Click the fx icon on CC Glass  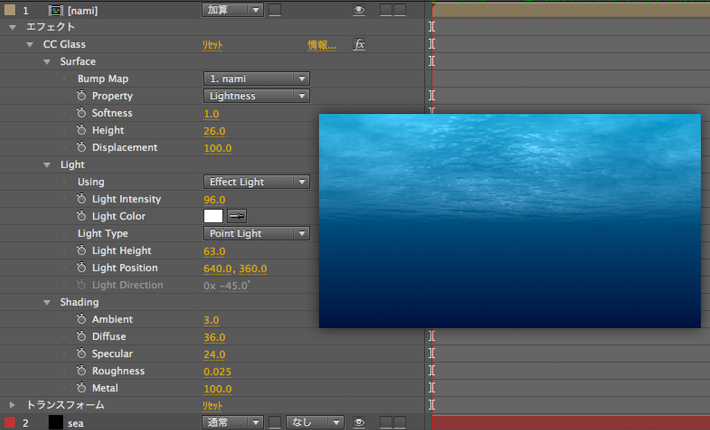click(x=360, y=45)
